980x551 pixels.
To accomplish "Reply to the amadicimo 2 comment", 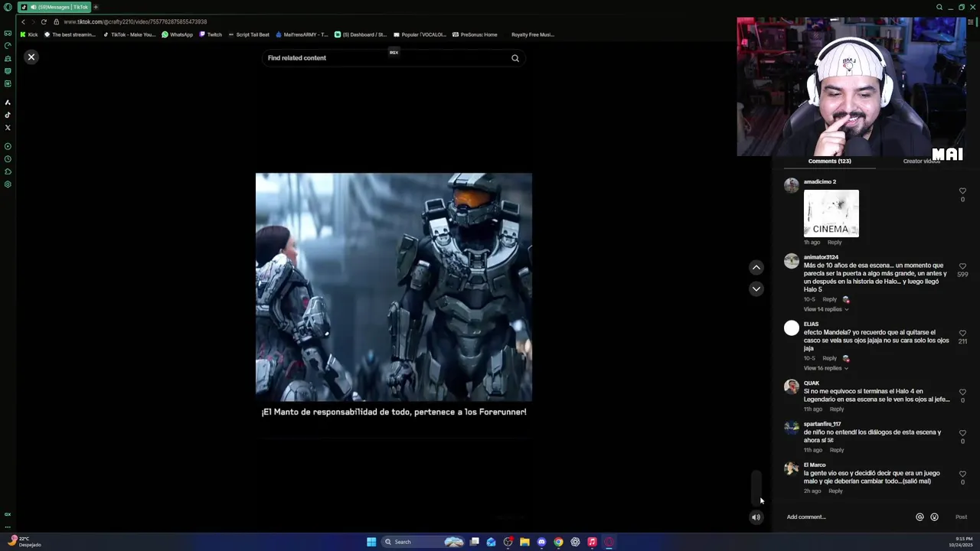I will click(x=835, y=243).
